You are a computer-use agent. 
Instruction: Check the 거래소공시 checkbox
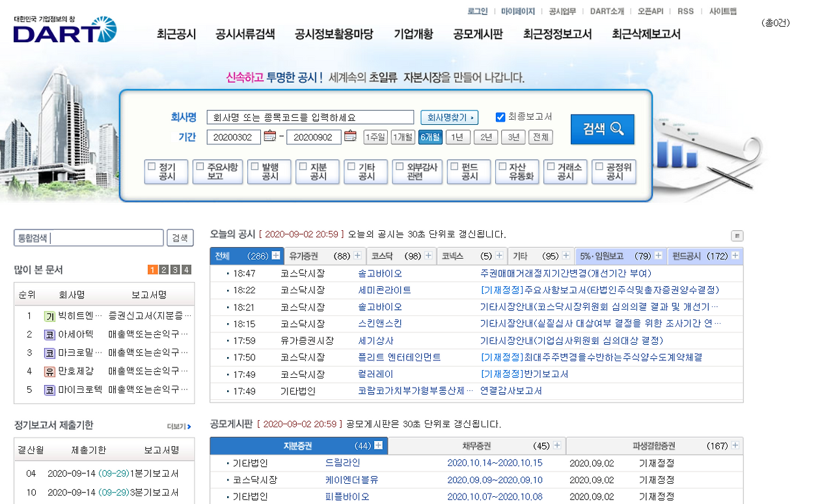(x=551, y=166)
